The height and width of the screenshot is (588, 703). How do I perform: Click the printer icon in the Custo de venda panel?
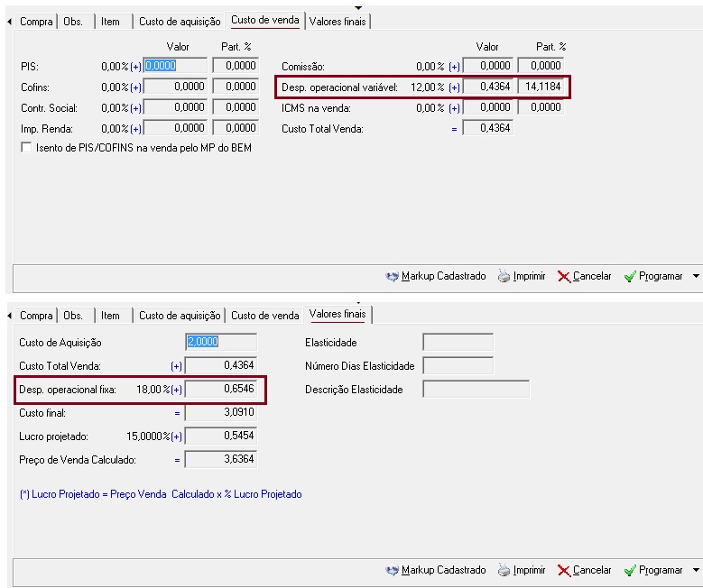[x=504, y=276]
